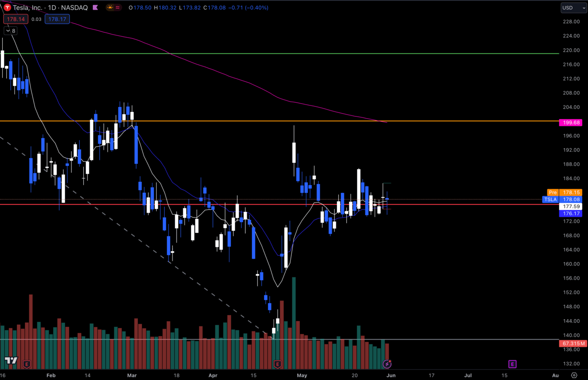The height and width of the screenshot is (380, 588).
Task: Click the pre-market sun session icon
Action: tap(110, 8)
